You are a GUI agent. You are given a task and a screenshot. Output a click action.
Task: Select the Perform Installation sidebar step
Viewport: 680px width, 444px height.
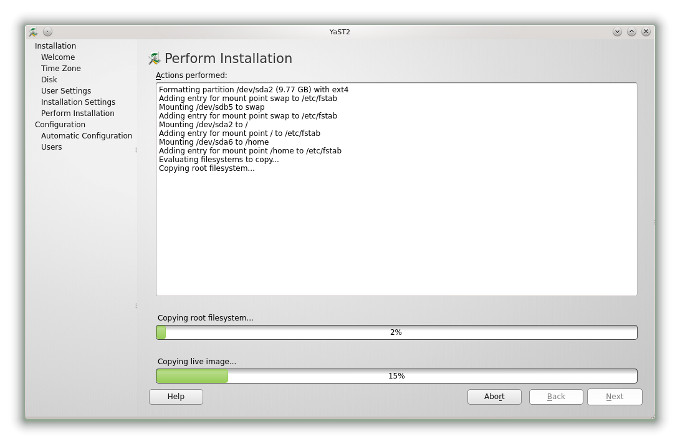[78, 114]
